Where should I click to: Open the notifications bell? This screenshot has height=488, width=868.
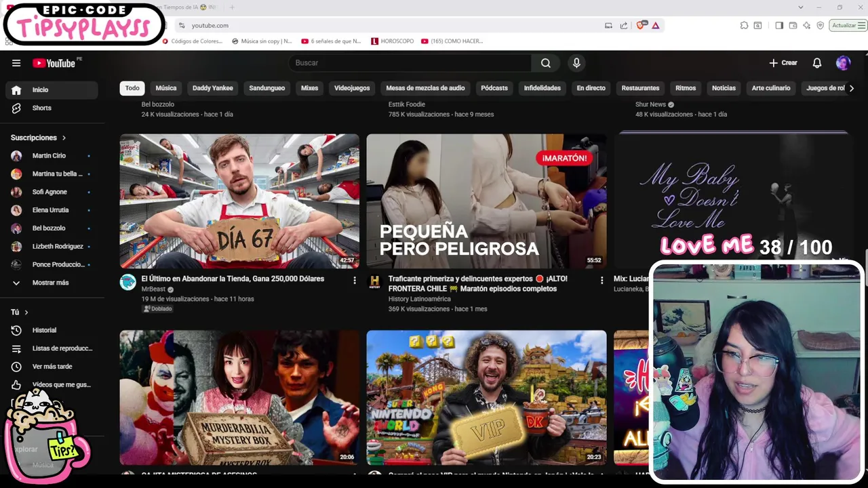tap(817, 63)
